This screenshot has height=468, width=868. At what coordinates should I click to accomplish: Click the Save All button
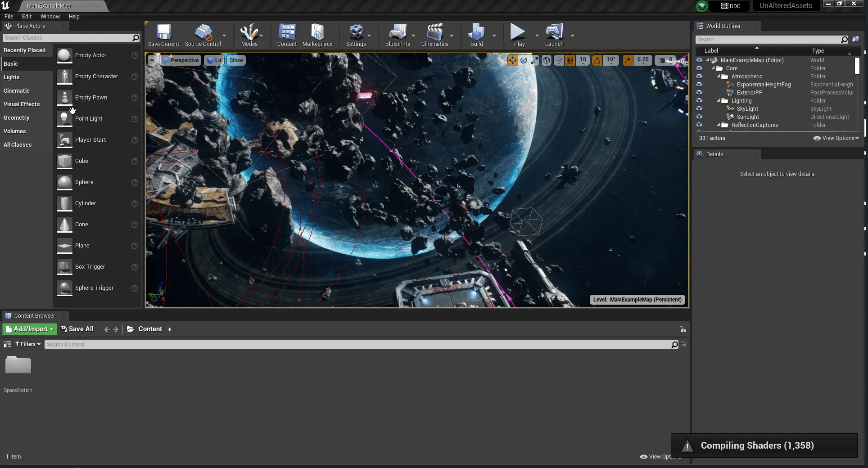77,329
